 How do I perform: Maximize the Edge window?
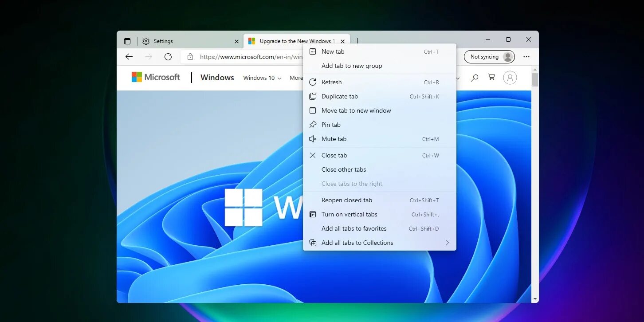pyautogui.click(x=508, y=39)
